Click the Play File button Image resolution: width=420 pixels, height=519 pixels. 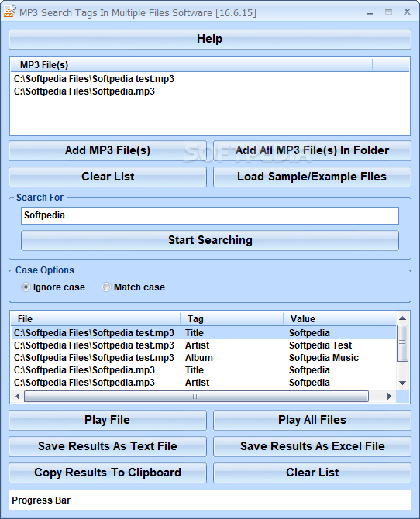(x=108, y=420)
